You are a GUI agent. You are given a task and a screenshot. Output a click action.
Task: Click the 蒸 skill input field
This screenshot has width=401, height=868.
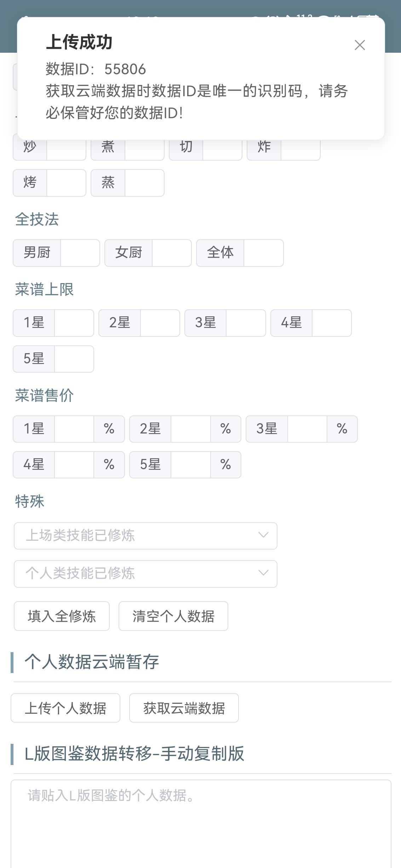tap(144, 183)
